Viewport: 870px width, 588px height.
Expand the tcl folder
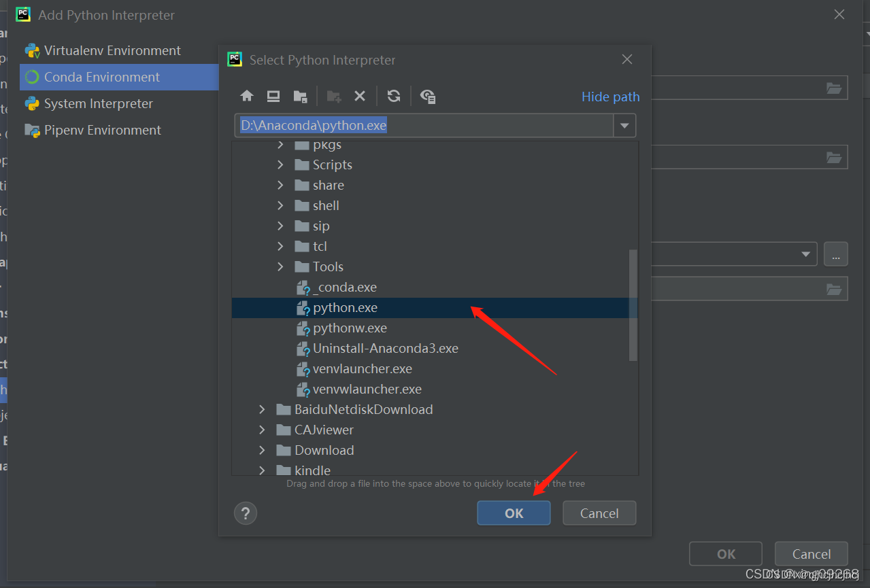coord(280,246)
